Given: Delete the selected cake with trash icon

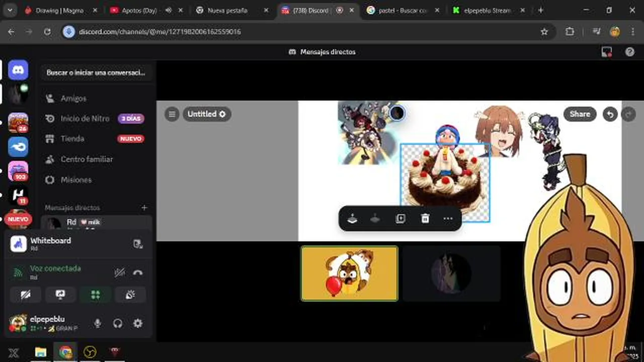Looking at the screenshot, I should [425, 219].
